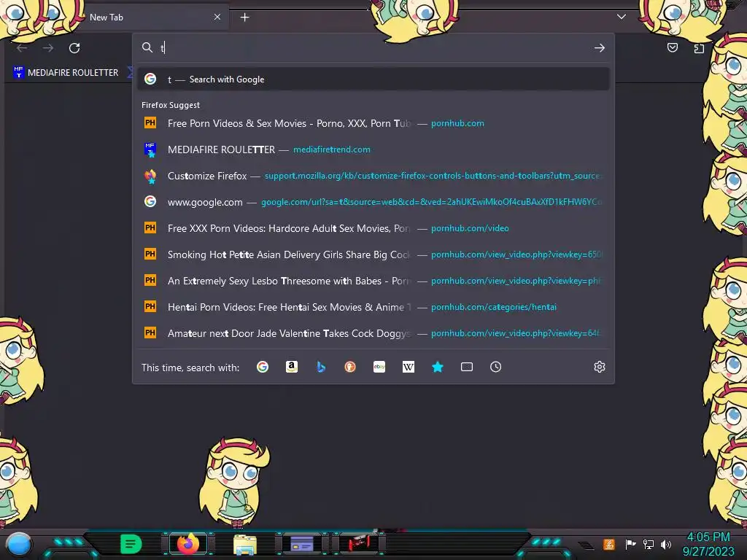Reload the current page
The height and width of the screenshot is (560, 747).
click(74, 48)
